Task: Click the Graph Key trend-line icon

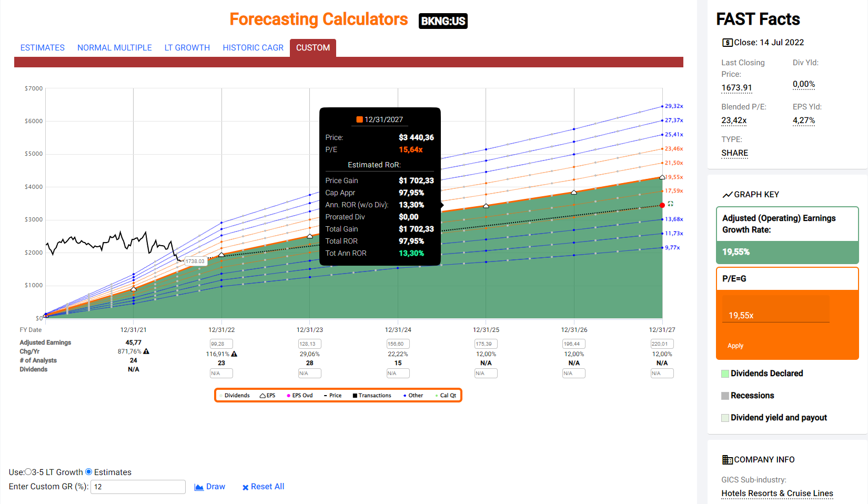Action: pyautogui.click(x=727, y=195)
